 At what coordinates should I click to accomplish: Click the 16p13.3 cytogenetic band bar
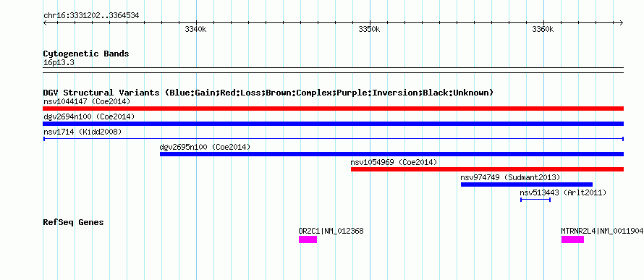[333, 70]
